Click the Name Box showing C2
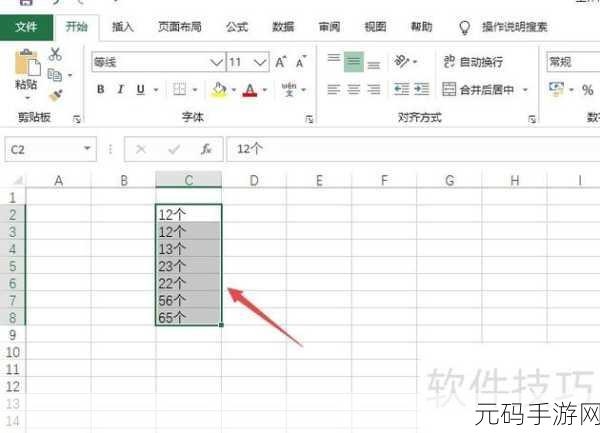 (51, 149)
